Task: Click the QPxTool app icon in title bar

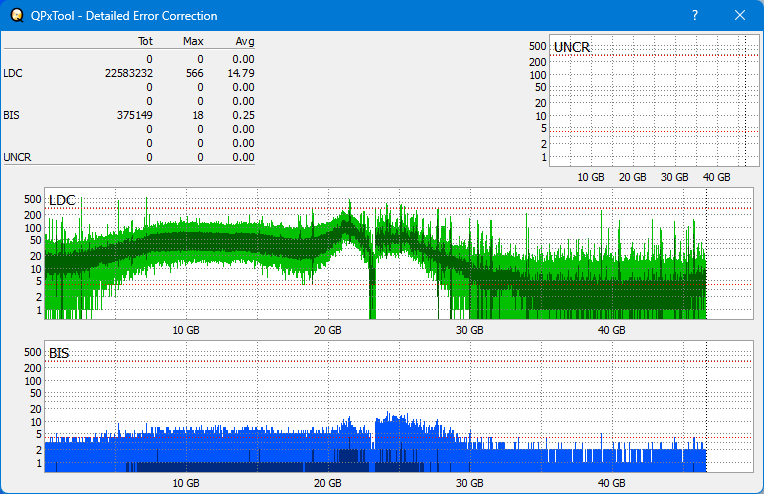Action: point(15,16)
